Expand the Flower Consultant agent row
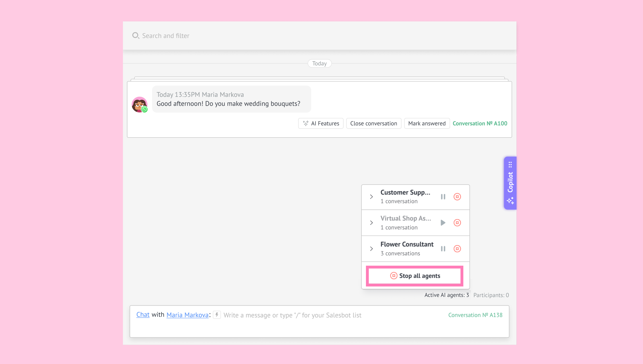 coord(372,249)
